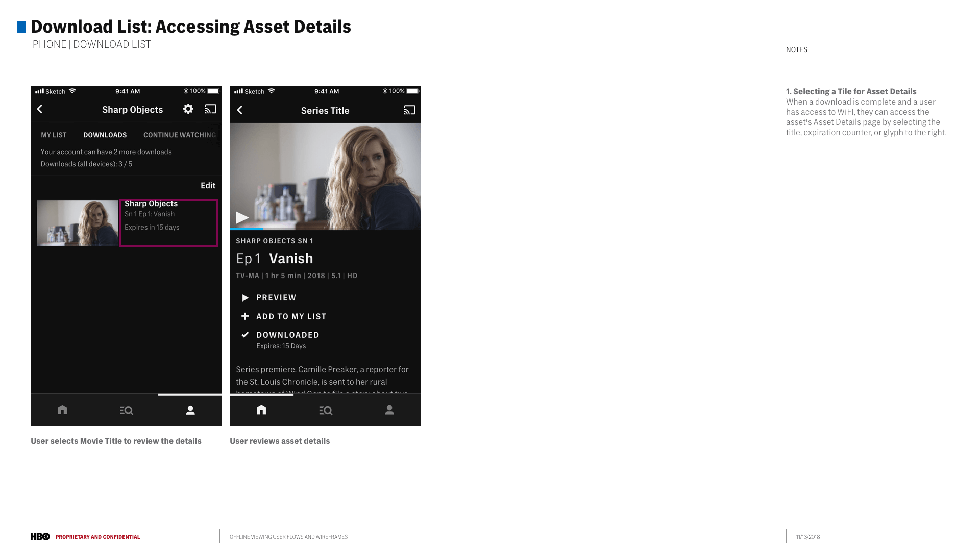The width and height of the screenshot is (980, 551).
Task: Click ADD TO MY LIST label
Action: click(x=291, y=316)
